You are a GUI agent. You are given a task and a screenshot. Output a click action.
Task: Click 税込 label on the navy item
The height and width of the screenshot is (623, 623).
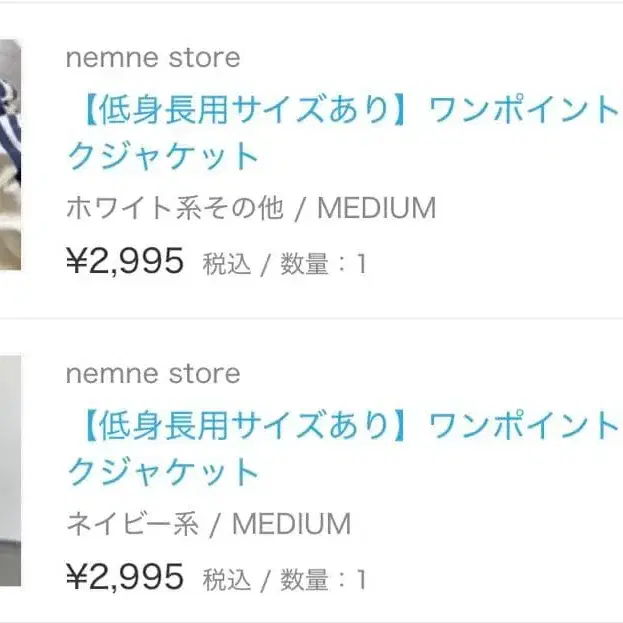coord(227,578)
